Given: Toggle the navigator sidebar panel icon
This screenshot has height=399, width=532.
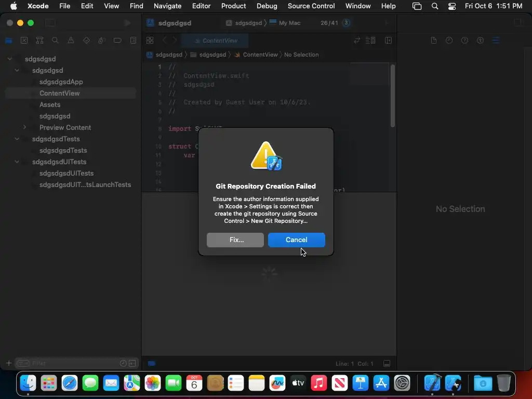Looking at the screenshot, I should (50, 23).
